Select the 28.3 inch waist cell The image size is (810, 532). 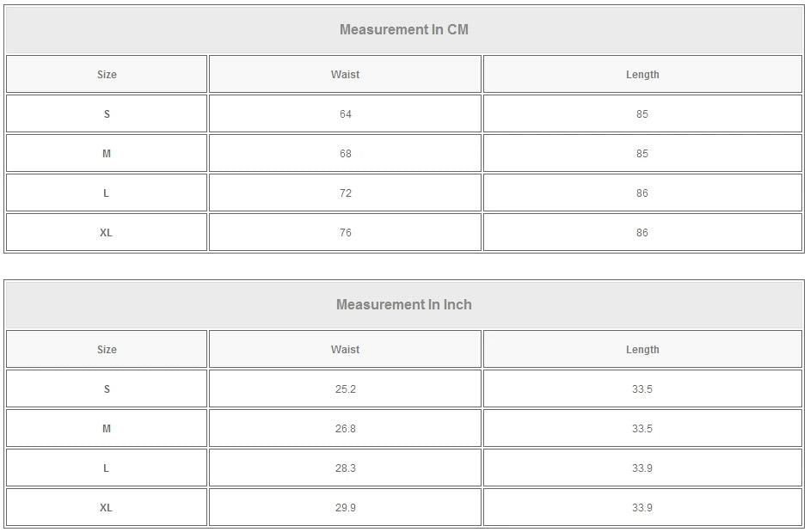pos(345,468)
